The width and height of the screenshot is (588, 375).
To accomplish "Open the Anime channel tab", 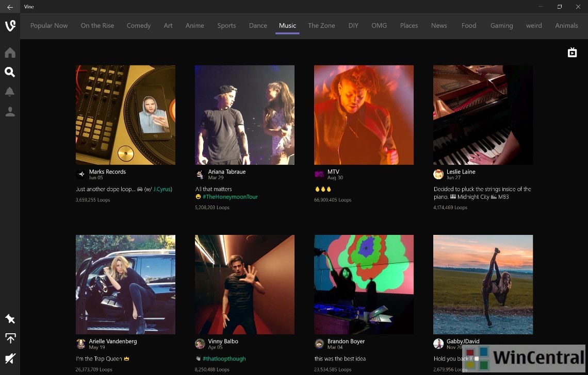I will click(194, 25).
